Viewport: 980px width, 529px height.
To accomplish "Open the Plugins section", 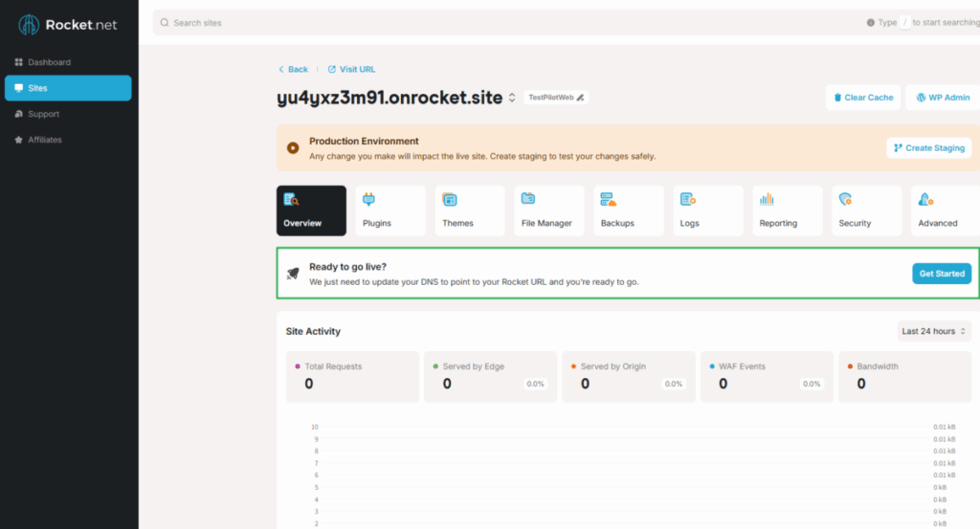I will coord(390,210).
